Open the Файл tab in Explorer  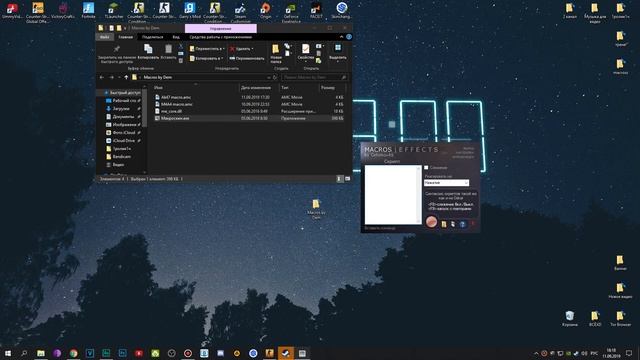(x=104, y=37)
